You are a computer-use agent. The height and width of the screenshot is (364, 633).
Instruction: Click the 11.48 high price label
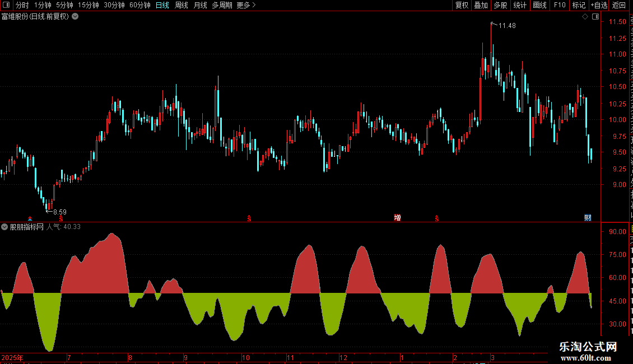(x=507, y=26)
